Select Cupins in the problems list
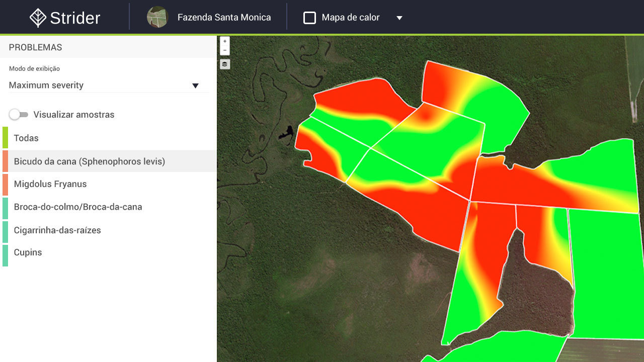Image resolution: width=644 pixels, height=362 pixels. 108,252
